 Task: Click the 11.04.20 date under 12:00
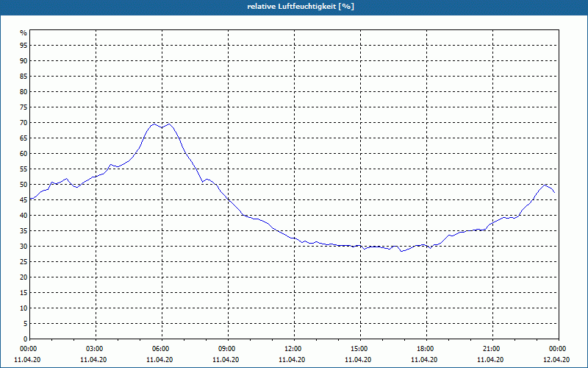coord(292,360)
